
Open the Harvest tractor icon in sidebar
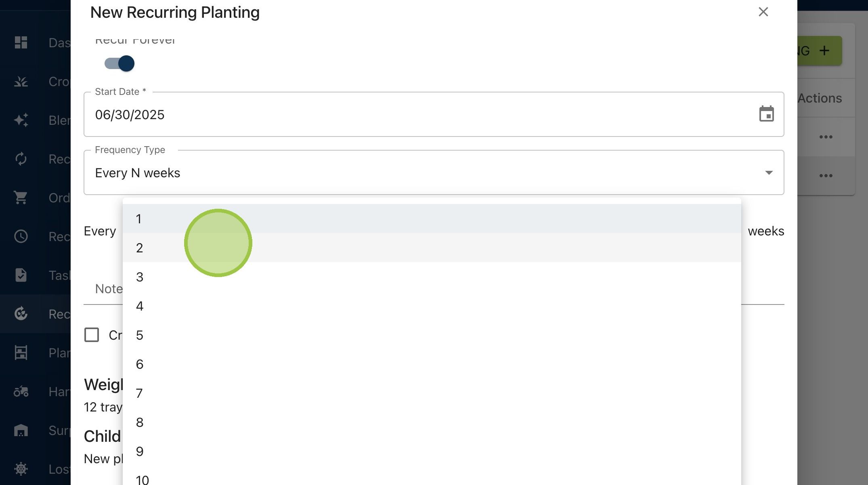tap(21, 391)
